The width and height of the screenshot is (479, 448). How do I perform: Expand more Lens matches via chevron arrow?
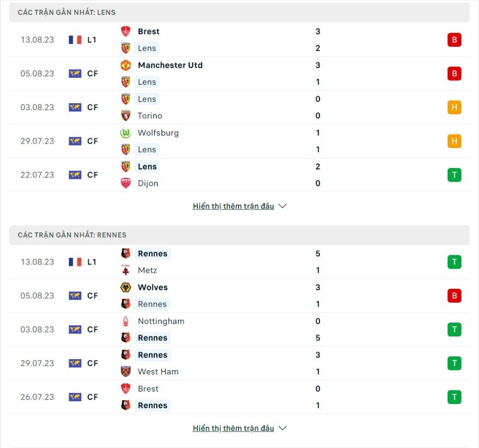(283, 206)
